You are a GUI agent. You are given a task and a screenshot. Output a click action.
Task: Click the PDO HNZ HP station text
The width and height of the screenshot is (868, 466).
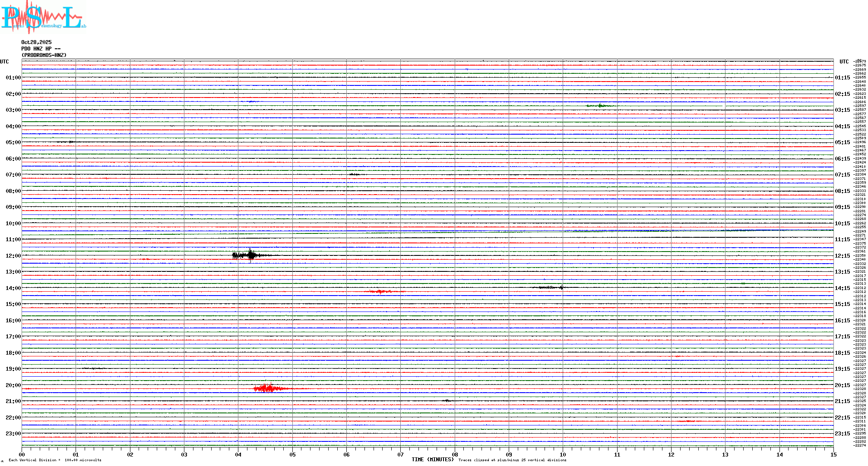41,49
